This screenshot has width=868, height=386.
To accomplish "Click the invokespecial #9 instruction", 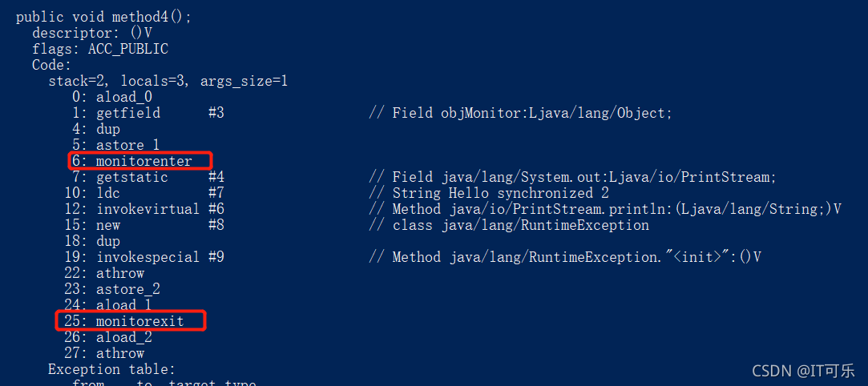I will pos(144,257).
